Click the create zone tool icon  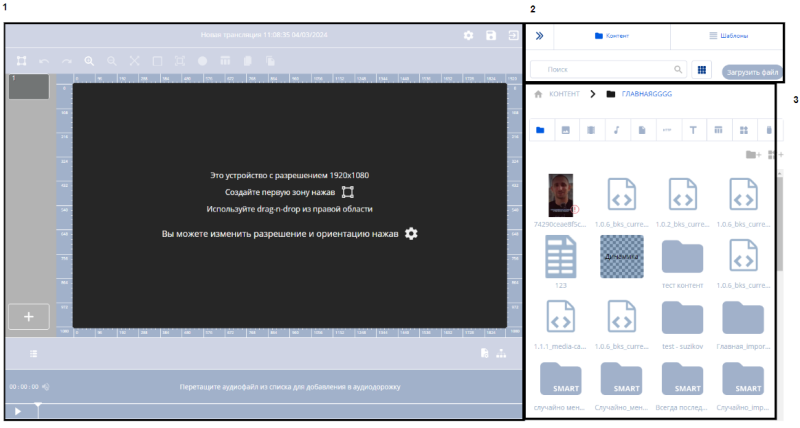(19, 61)
